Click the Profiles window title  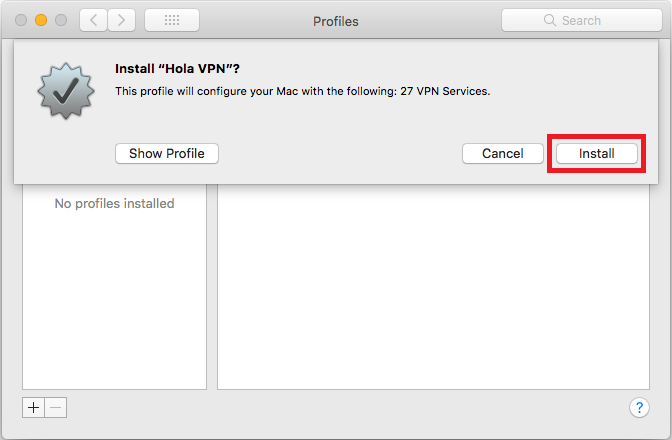[336, 21]
